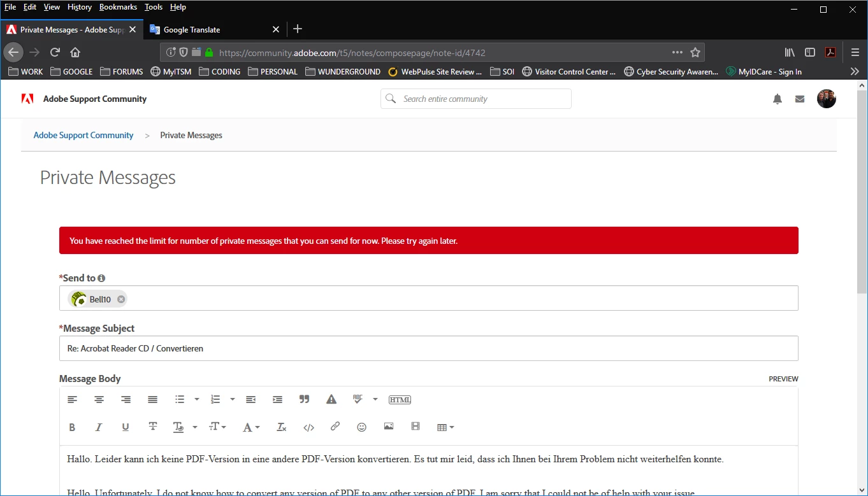Open the Firefox hamburger menu
Screen dimensions: 868x496
coord(855,52)
